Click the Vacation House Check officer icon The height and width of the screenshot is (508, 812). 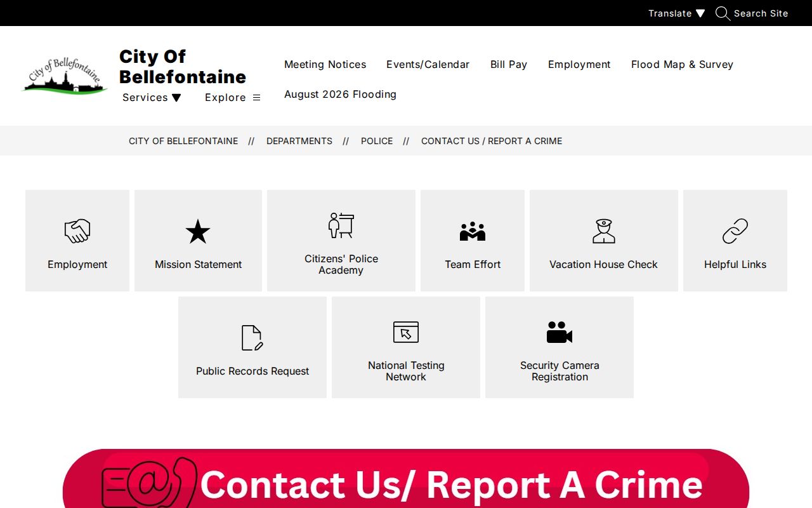pos(604,231)
